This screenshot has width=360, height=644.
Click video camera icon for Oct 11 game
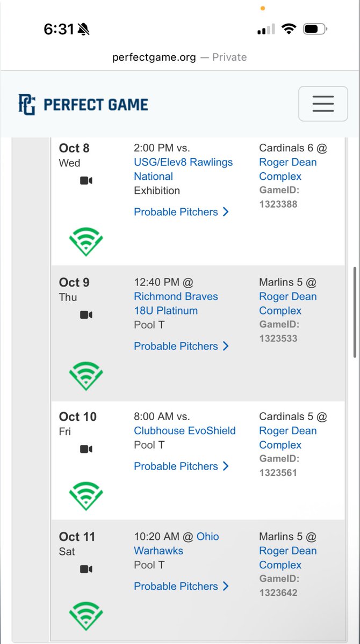86,569
